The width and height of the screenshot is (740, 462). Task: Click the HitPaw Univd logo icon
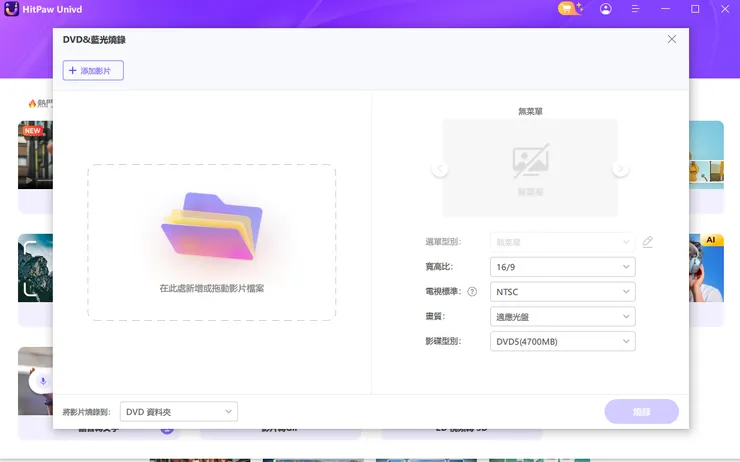(x=11, y=9)
